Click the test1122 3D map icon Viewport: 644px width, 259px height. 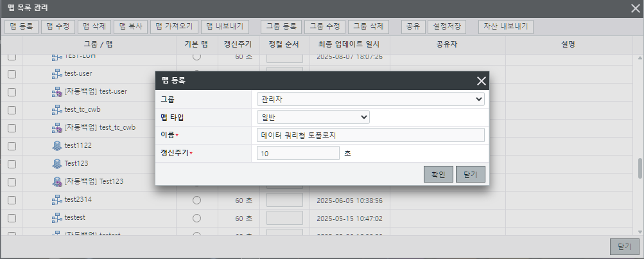[x=57, y=145]
